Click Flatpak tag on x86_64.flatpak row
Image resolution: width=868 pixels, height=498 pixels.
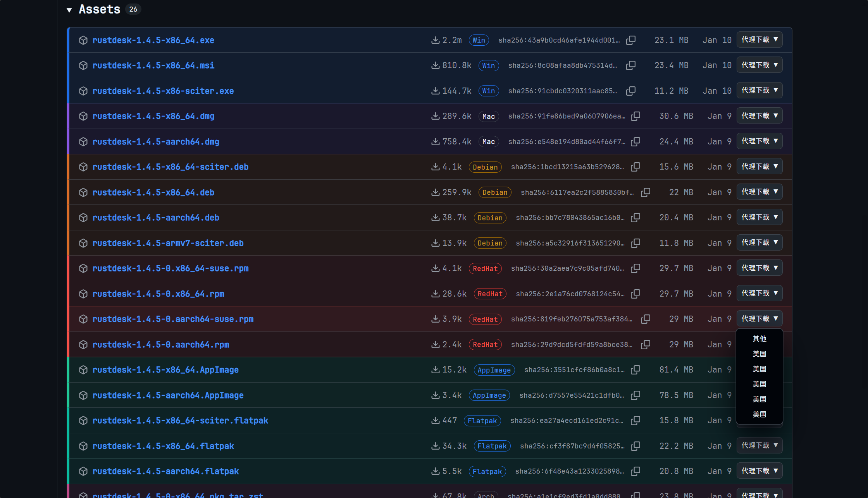coord(492,446)
